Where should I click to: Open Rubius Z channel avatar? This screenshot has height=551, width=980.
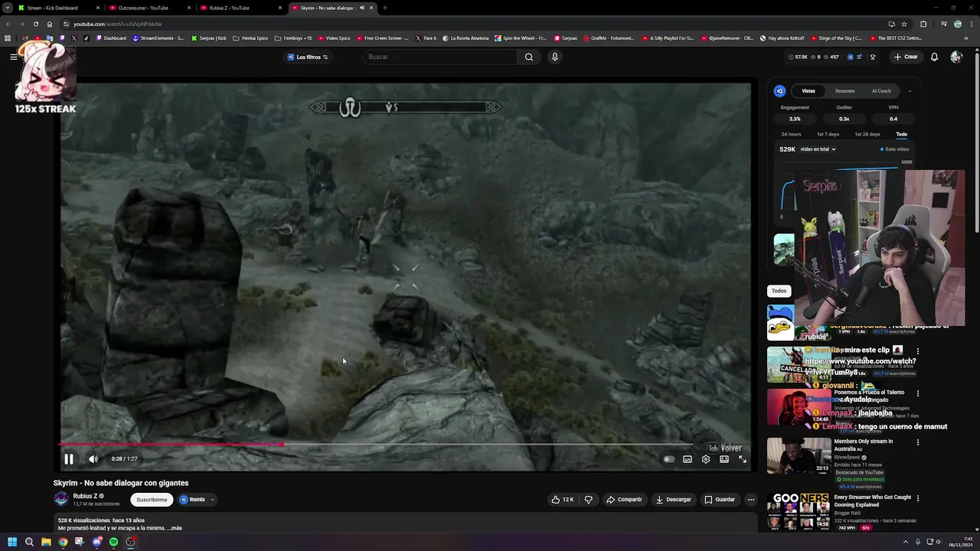pos(61,500)
